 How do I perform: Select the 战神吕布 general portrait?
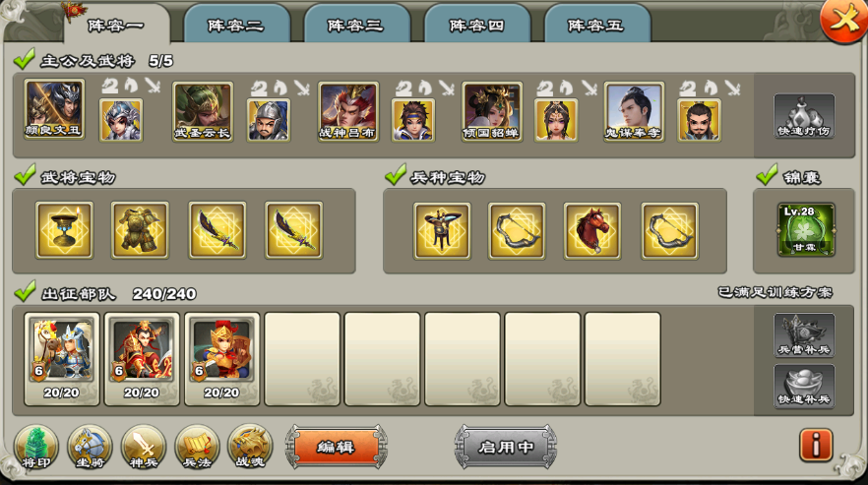point(348,111)
